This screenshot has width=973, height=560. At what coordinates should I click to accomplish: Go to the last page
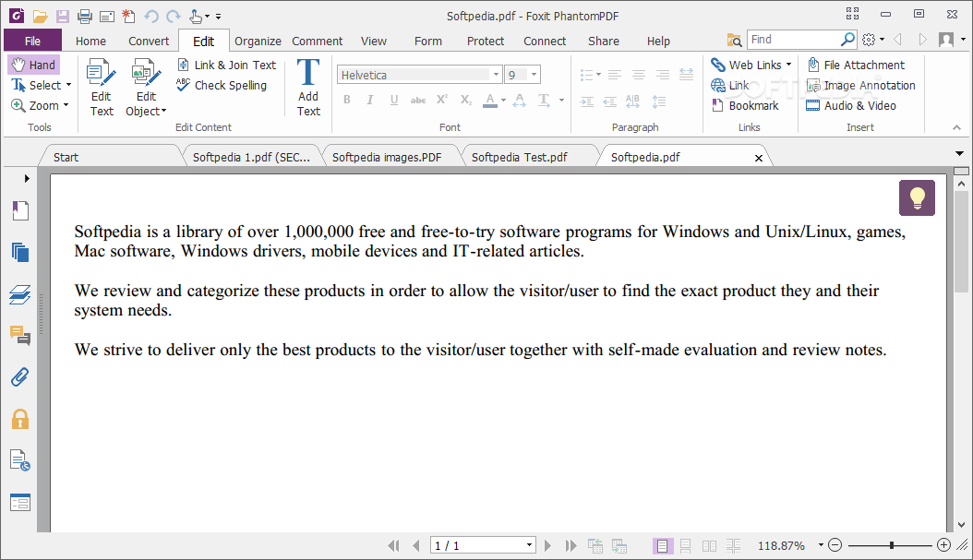click(x=571, y=546)
